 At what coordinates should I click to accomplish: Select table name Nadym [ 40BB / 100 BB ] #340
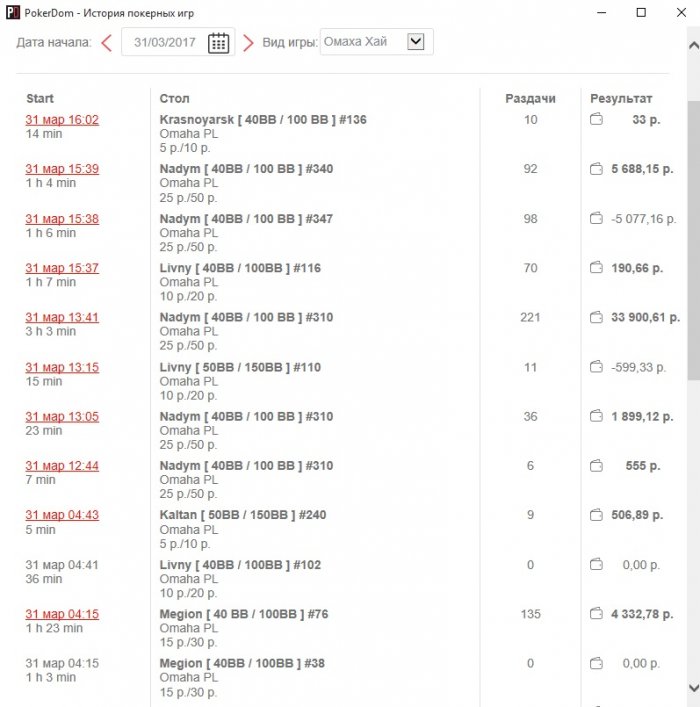tap(246, 169)
